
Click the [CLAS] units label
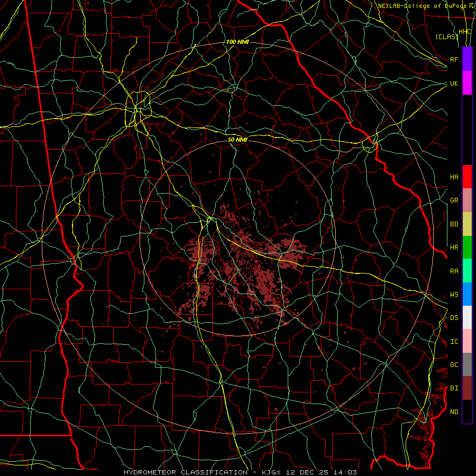click(x=447, y=36)
